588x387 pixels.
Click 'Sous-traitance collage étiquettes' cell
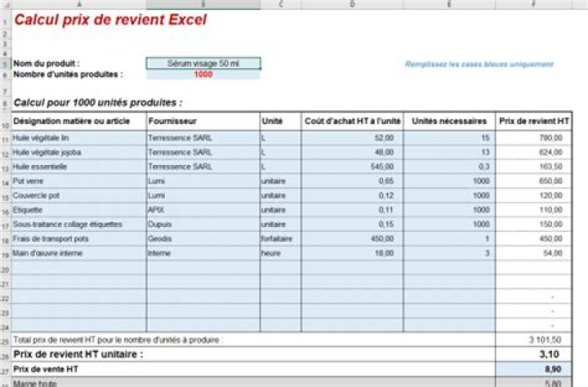click(79, 225)
